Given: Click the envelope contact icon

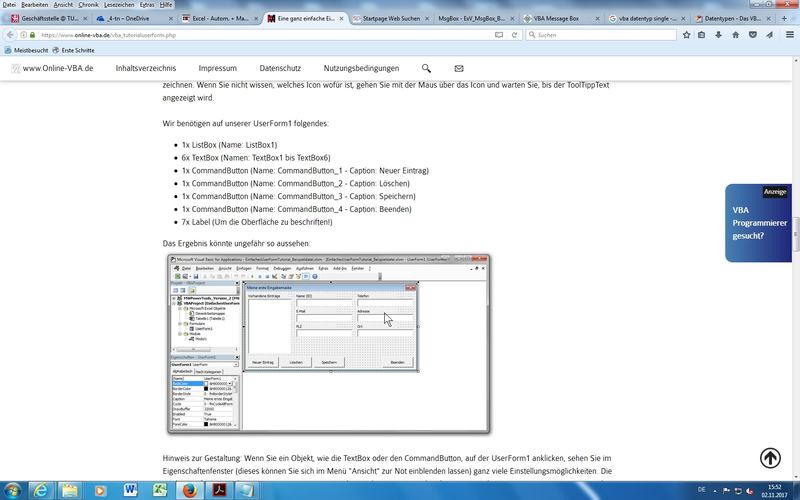Looking at the screenshot, I should (x=459, y=68).
